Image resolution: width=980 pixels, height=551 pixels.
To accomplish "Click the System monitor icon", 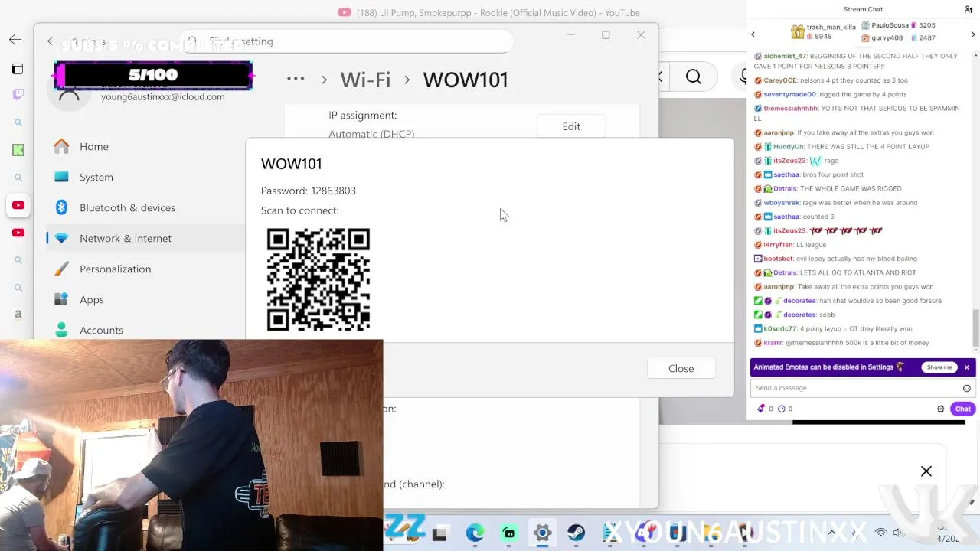I will pyautogui.click(x=61, y=177).
